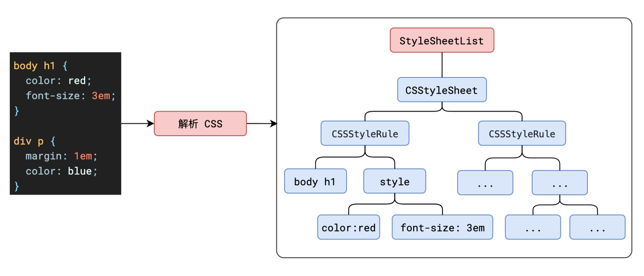Click the StyleSheetList root node
Screen dimensions: 644x276
tap(442, 40)
